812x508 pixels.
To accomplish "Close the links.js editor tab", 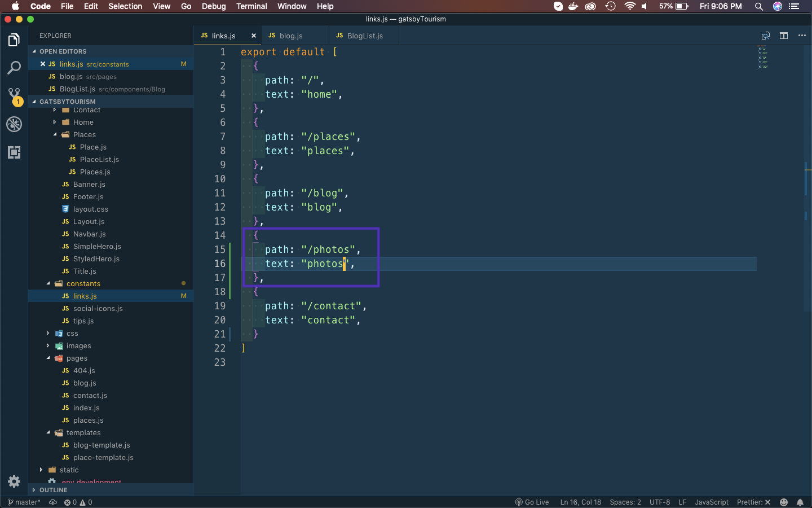I will [x=254, y=36].
